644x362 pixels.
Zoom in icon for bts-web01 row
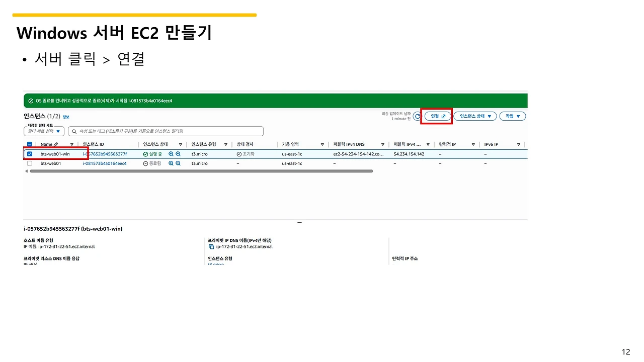(x=171, y=163)
